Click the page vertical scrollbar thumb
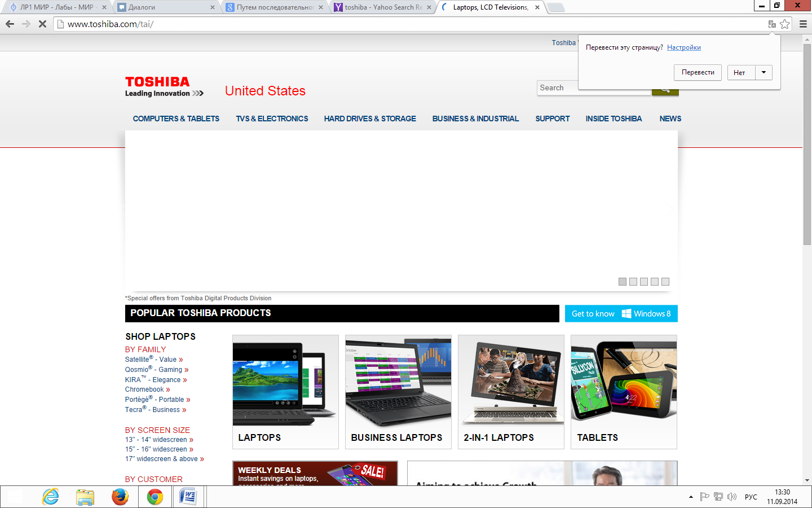The height and width of the screenshot is (508, 812). click(x=807, y=144)
